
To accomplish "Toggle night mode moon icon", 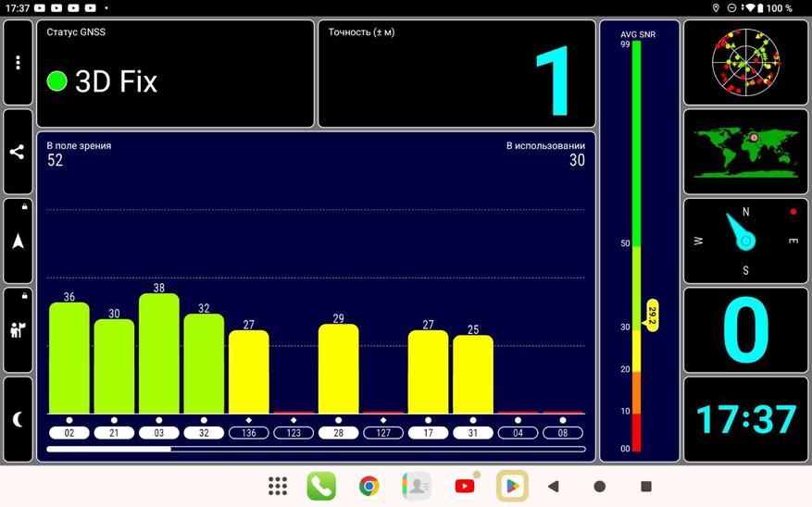I will [x=19, y=419].
